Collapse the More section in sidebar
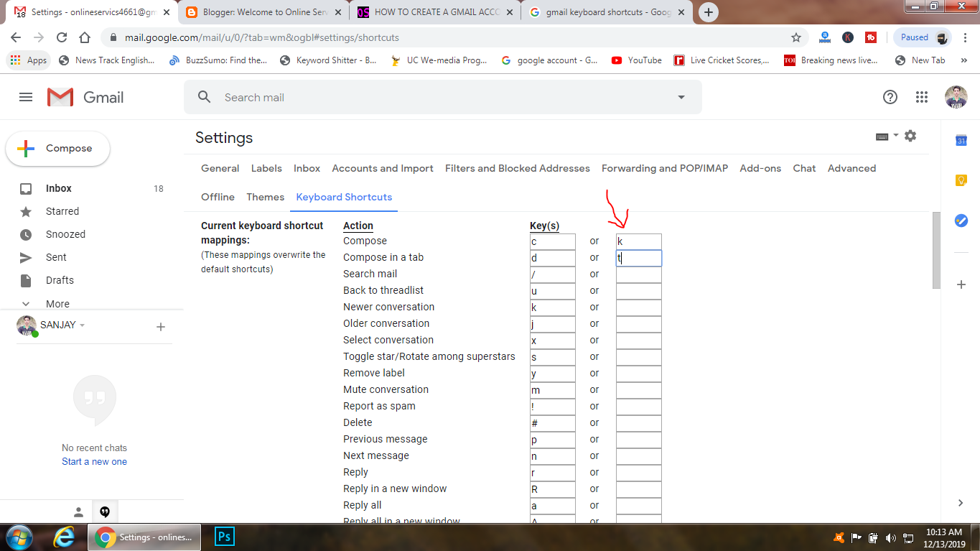This screenshot has height=551, width=980. coord(26,303)
